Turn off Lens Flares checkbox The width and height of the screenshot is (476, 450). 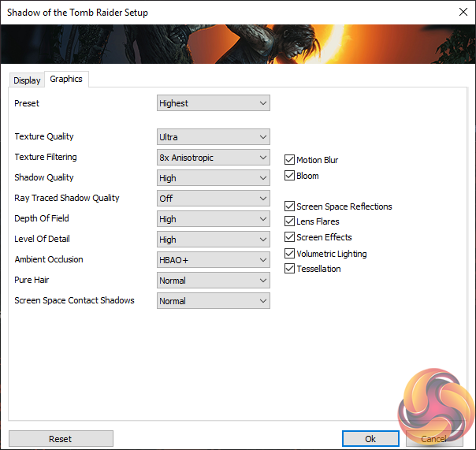click(x=289, y=221)
